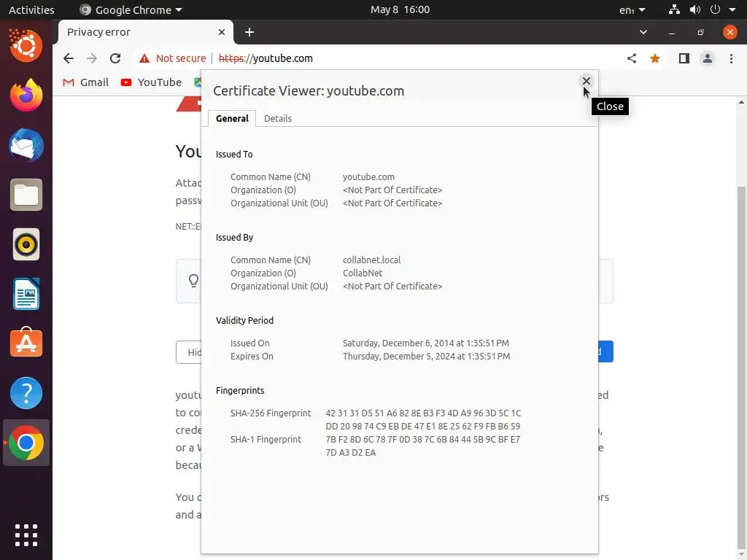
Task: Open the Gmail bookmark
Action: (86, 82)
